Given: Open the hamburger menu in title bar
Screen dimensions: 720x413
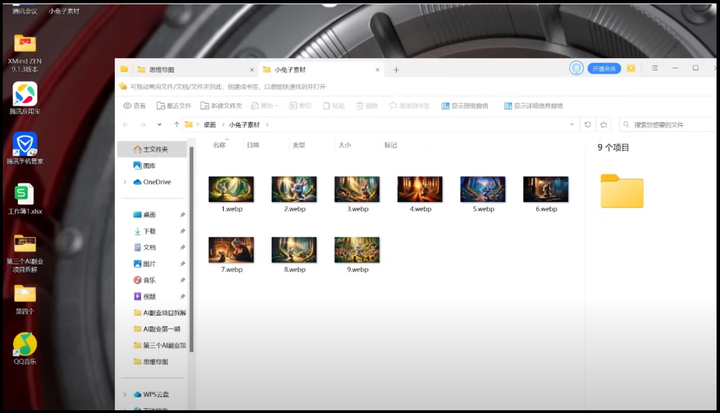Looking at the screenshot, I should pos(655,68).
